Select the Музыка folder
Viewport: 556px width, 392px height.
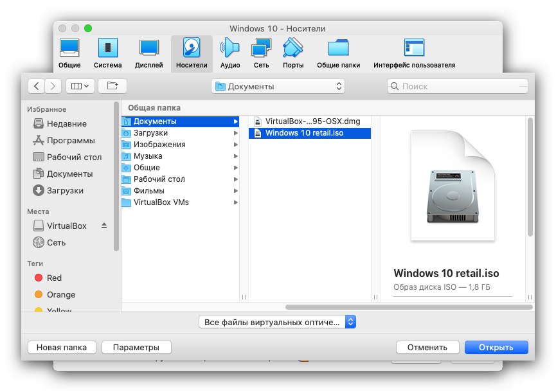point(180,156)
